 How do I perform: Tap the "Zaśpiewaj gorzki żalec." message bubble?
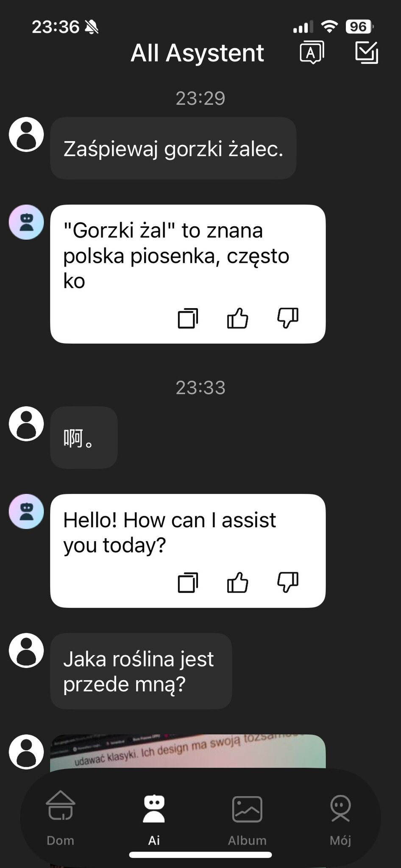tap(173, 148)
